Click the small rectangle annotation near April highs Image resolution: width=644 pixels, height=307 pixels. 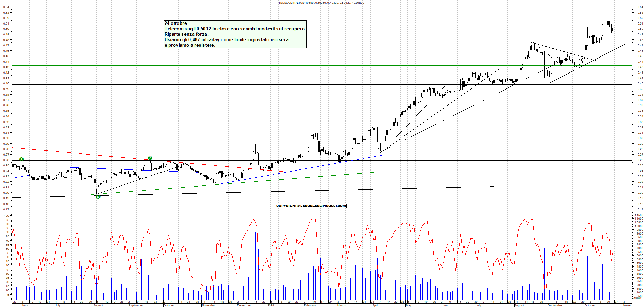coord(405,124)
